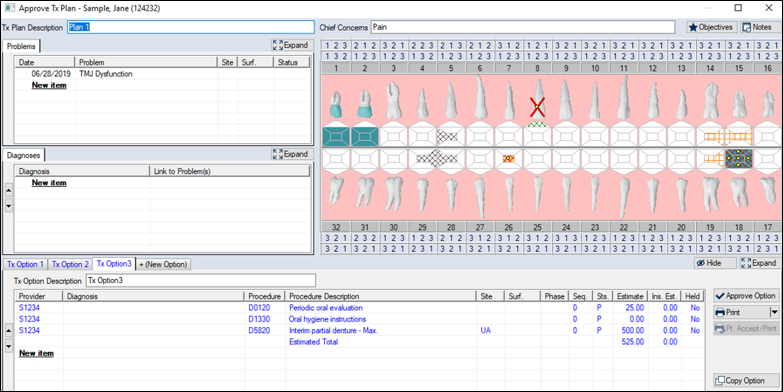This screenshot has width=783, height=392.
Task: Click the red X on tooth 8
Action: pos(537,107)
